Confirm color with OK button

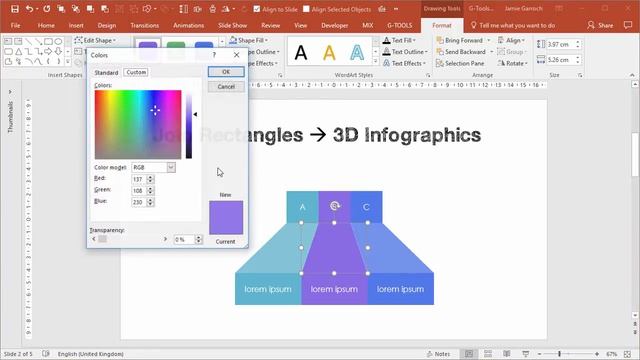click(x=226, y=72)
